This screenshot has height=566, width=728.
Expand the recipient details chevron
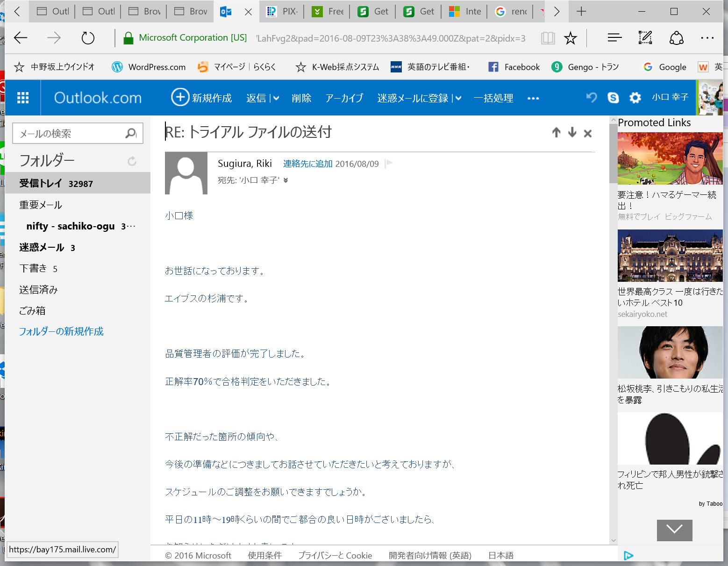click(285, 180)
